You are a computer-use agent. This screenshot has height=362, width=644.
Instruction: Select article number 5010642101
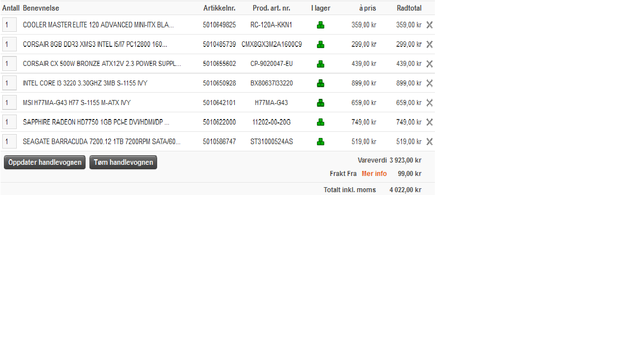click(x=219, y=103)
